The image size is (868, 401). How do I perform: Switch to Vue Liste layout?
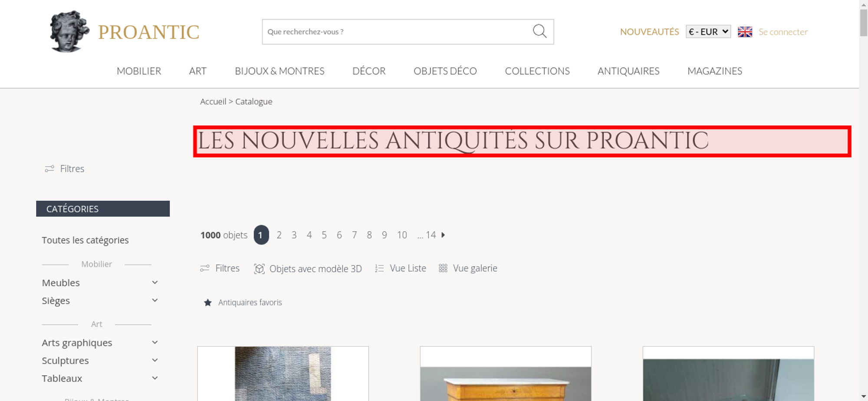pyautogui.click(x=401, y=268)
